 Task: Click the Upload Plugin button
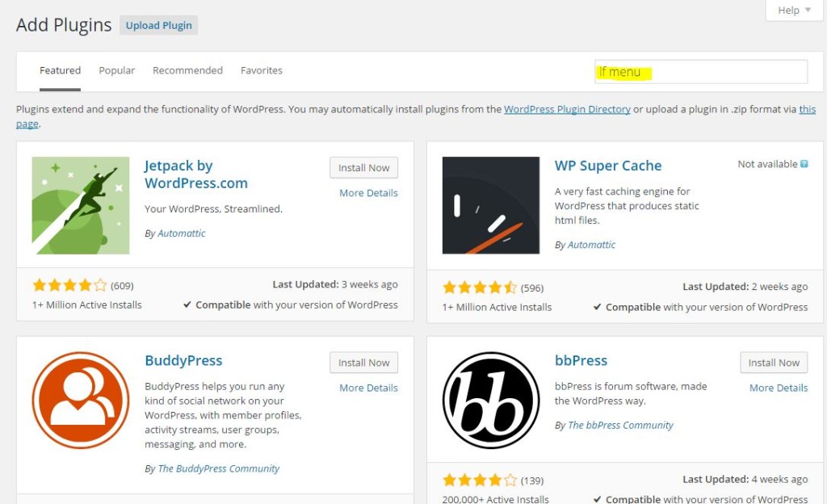tap(159, 25)
